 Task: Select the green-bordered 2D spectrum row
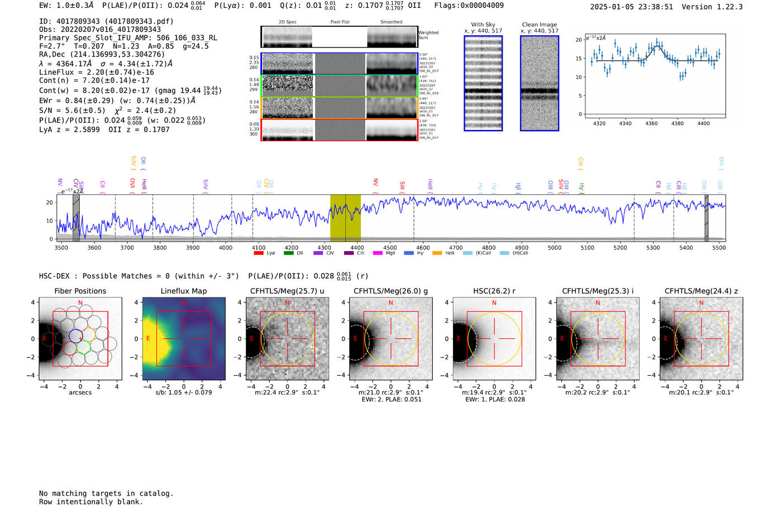pos(340,85)
